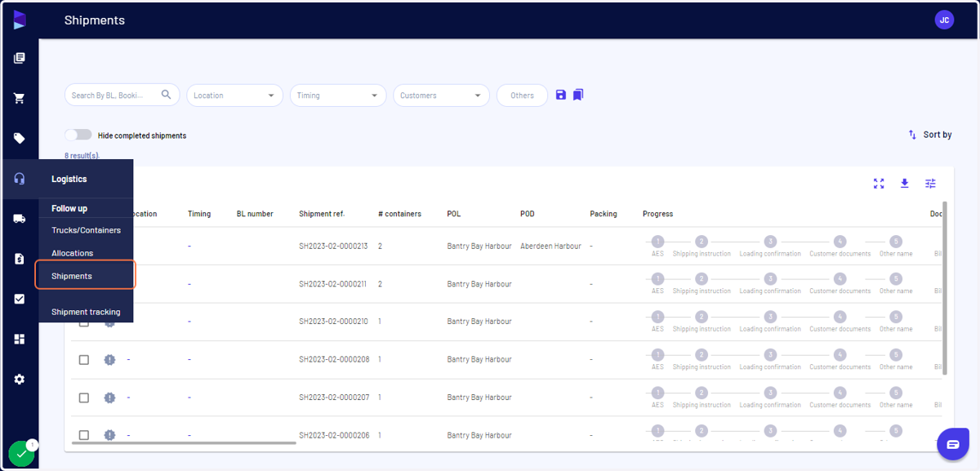The image size is (980, 471).
Task: Open saved filter bookmarks icon
Action: (578, 95)
